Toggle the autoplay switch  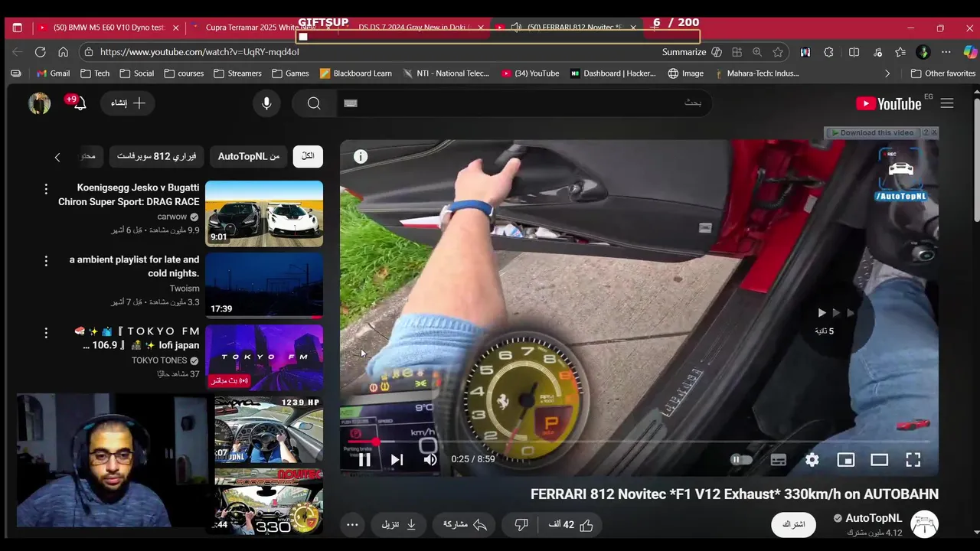tap(741, 459)
